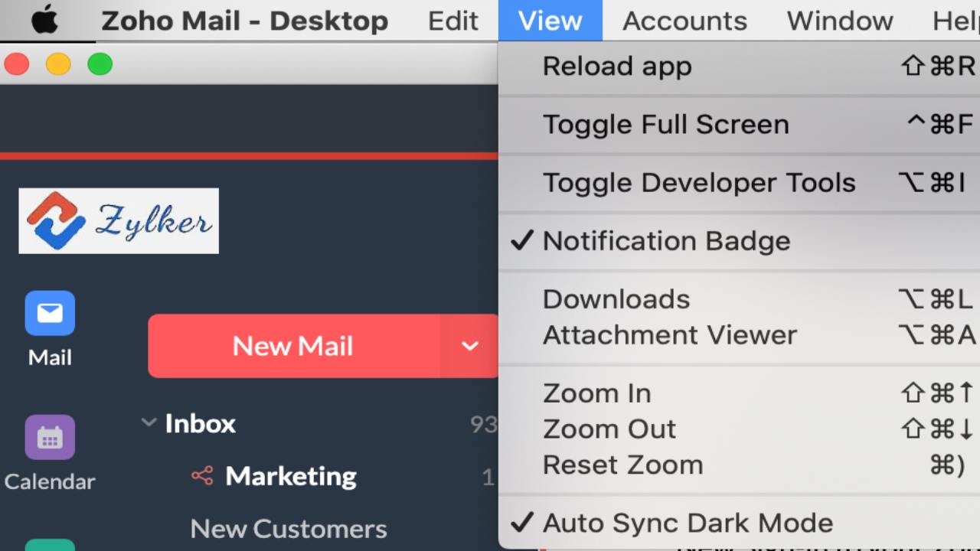Toggle Full Screen from the View menu

pos(665,124)
